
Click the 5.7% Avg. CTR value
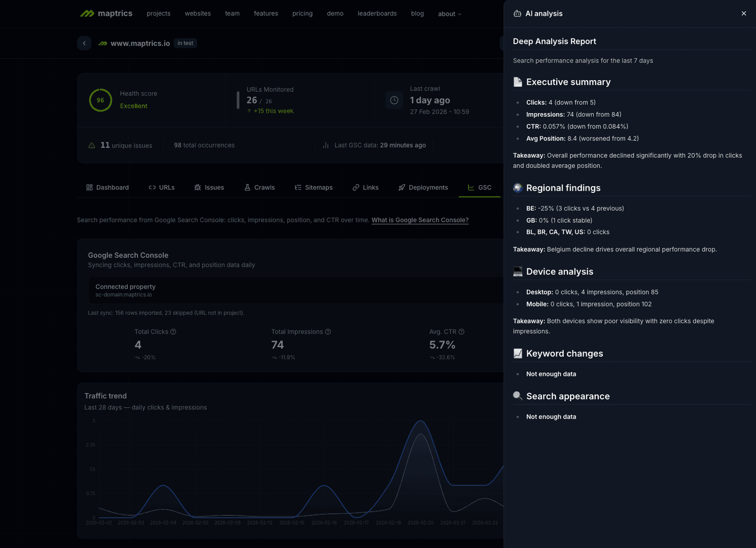pos(442,345)
